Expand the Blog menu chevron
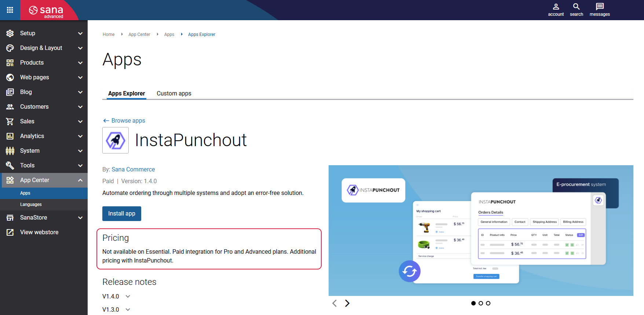The image size is (644, 315). (x=80, y=92)
